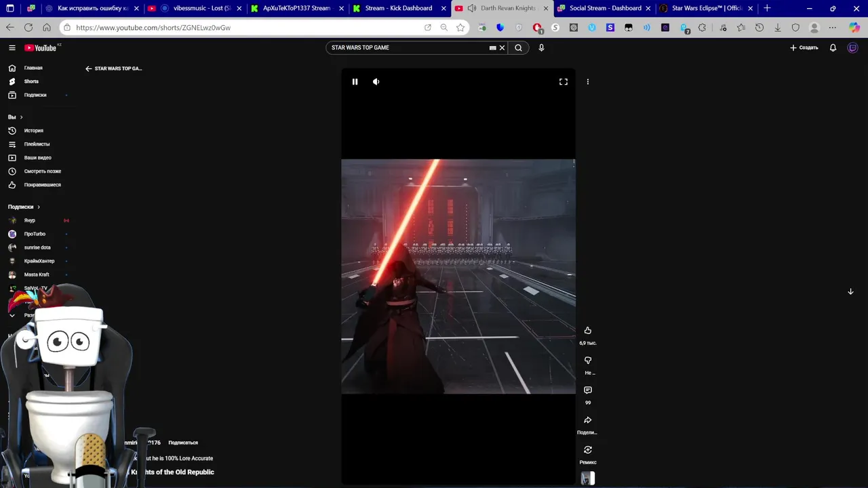Screen dimensions: 868x488
Task: Like this Short
Action: (588, 330)
